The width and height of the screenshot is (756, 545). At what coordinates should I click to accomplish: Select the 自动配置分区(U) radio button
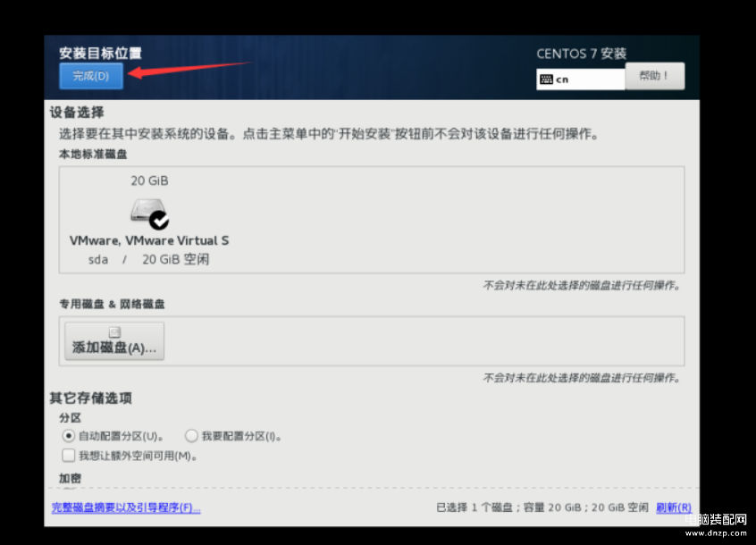pos(69,436)
